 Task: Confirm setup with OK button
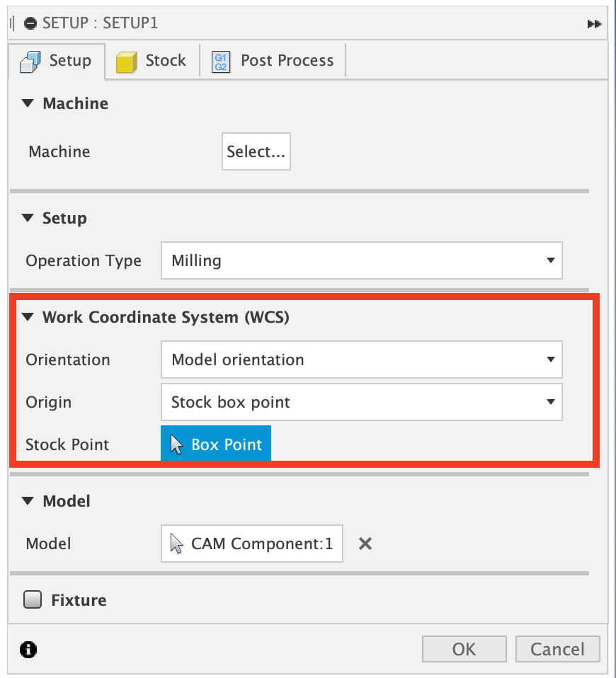coord(464,649)
